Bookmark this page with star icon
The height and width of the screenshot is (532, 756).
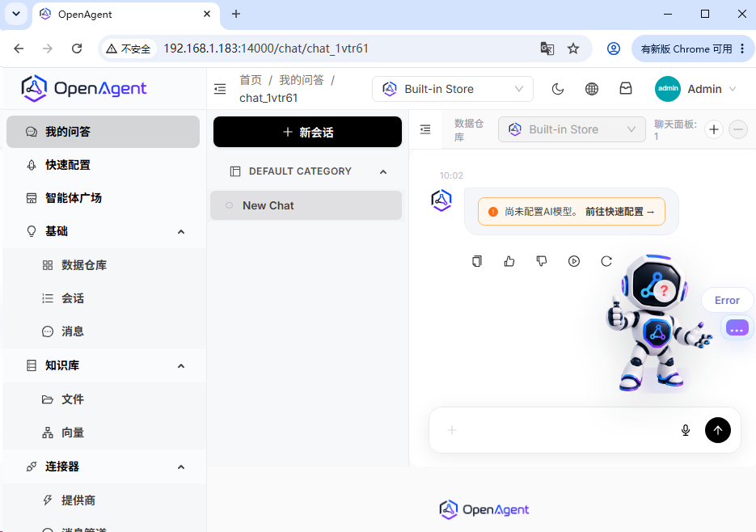click(572, 49)
